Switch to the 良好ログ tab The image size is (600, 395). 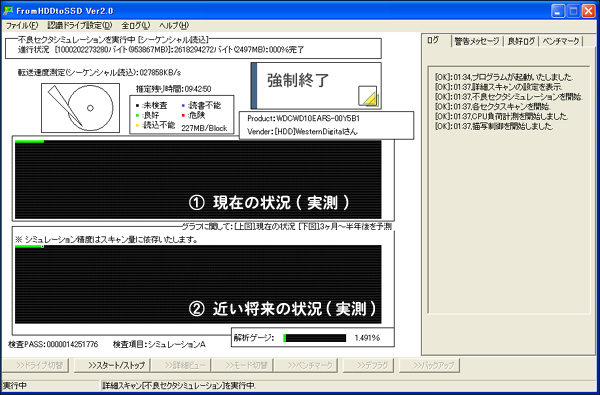[521, 42]
